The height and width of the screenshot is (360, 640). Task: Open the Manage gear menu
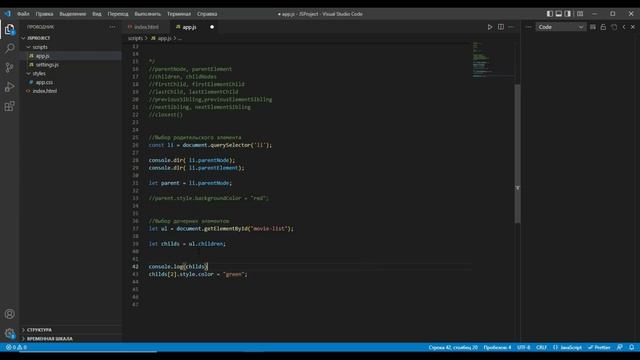click(9, 333)
